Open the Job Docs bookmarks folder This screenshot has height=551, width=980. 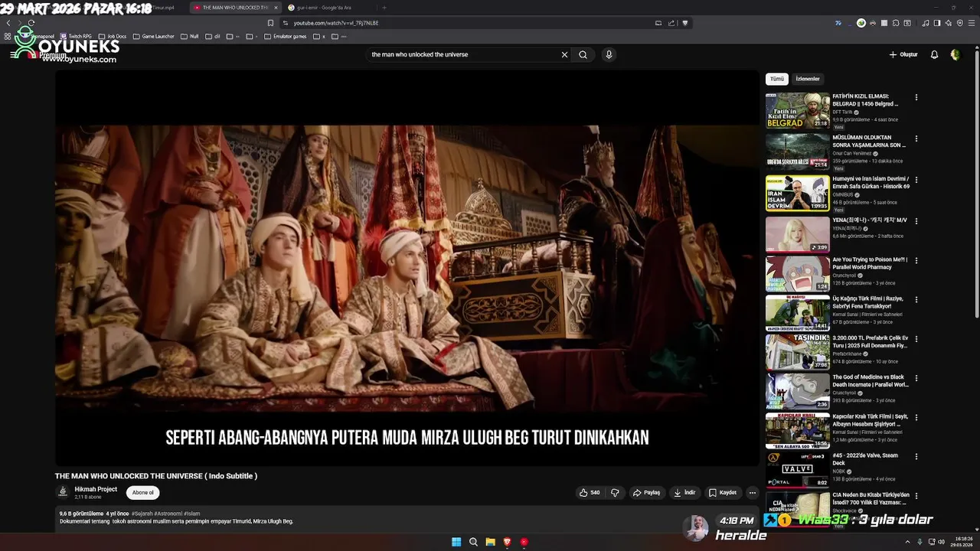113,36
